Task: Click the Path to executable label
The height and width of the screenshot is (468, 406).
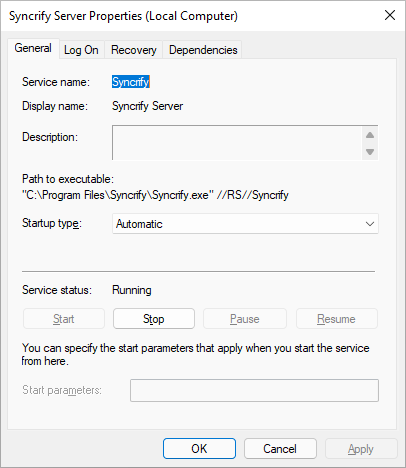Action: [68, 179]
